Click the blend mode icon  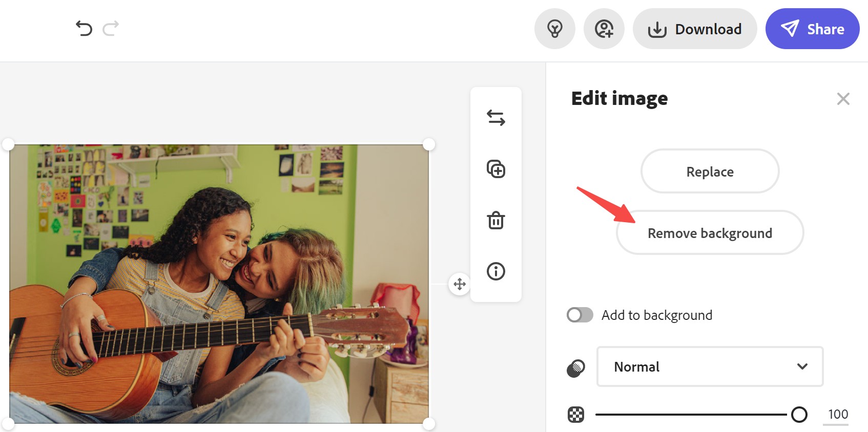tap(576, 368)
